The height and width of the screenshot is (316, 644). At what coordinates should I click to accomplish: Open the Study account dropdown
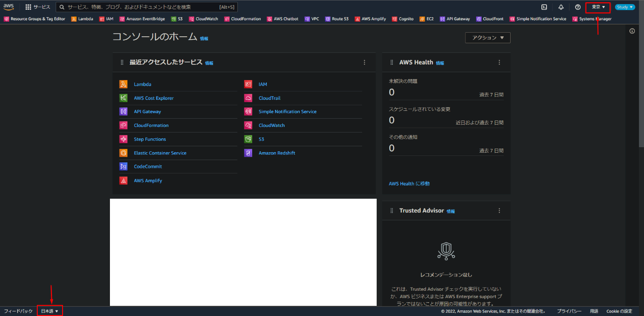tap(625, 7)
